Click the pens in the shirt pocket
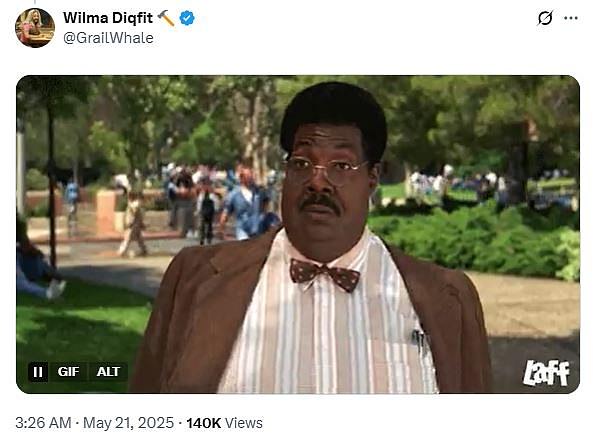594x443 pixels. [x=420, y=340]
